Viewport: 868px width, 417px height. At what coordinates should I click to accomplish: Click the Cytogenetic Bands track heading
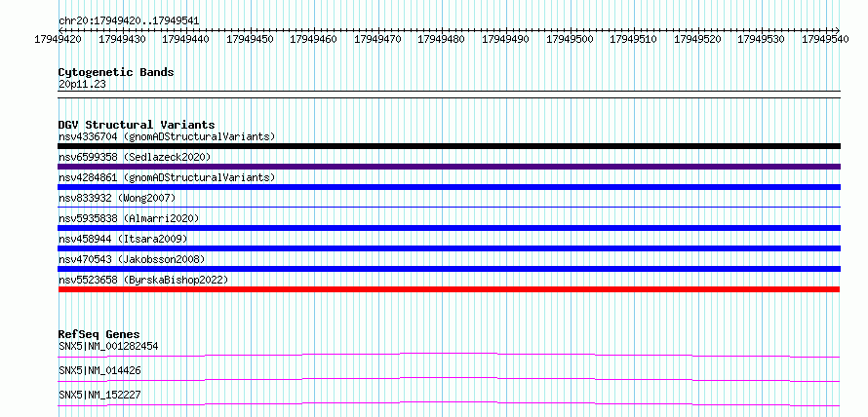(116, 72)
